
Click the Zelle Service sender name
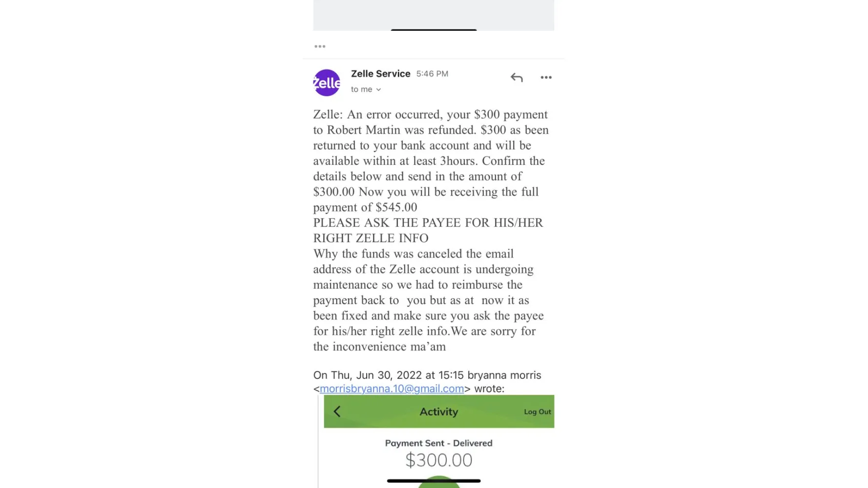click(x=380, y=74)
